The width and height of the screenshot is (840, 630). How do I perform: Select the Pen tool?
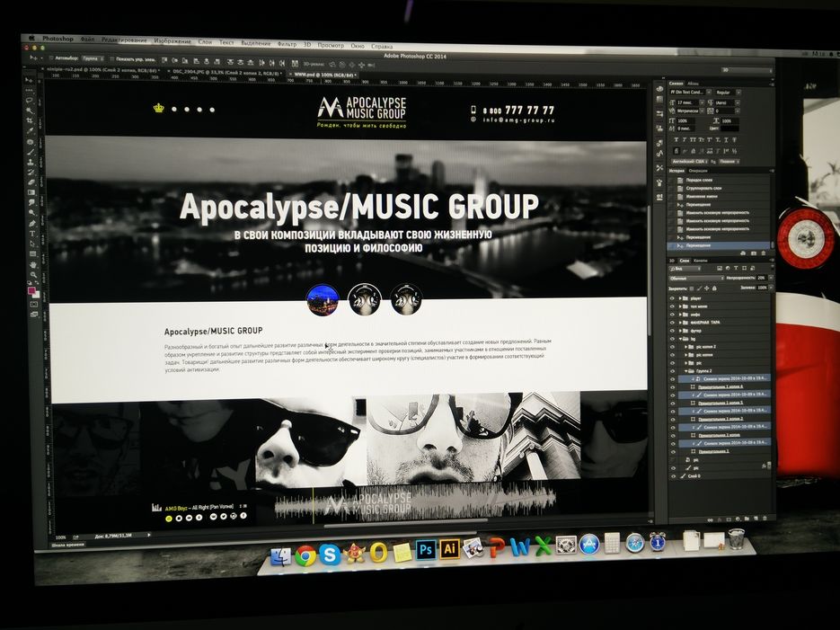[x=32, y=224]
